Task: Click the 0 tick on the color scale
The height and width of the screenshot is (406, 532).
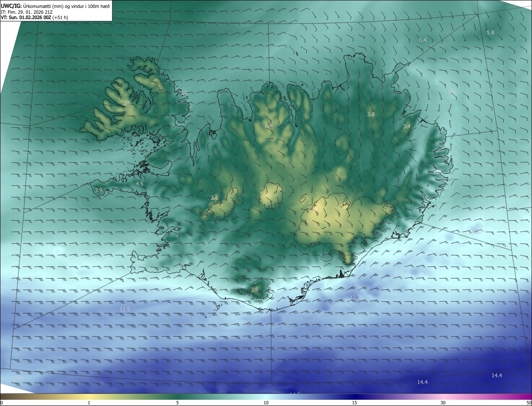Action: point(2,403)
